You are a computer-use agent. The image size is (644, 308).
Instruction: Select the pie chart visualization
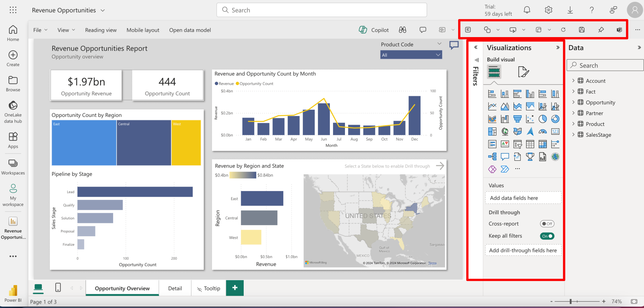pyautogui.click(x=543, y=119)
